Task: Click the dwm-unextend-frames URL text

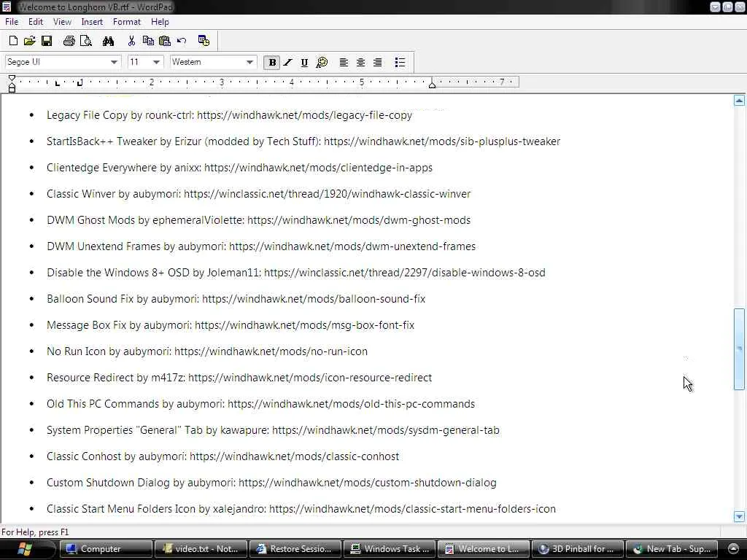Action: [x=352, y=246]
